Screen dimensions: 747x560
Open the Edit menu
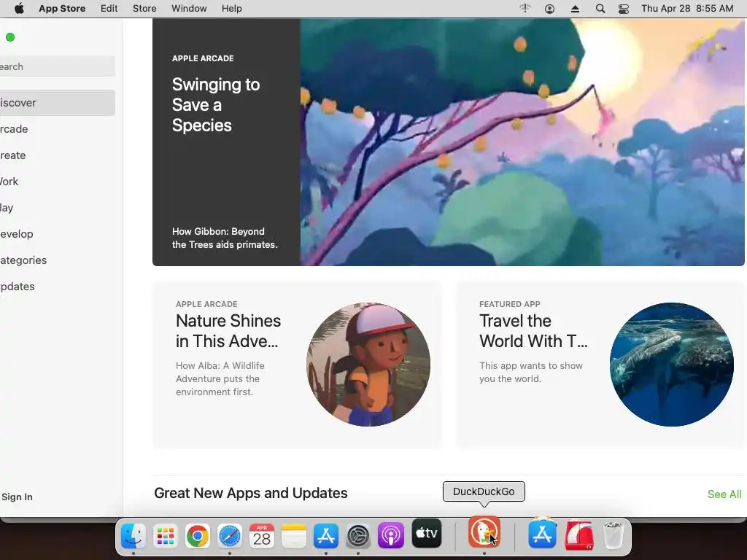[109, 9]
